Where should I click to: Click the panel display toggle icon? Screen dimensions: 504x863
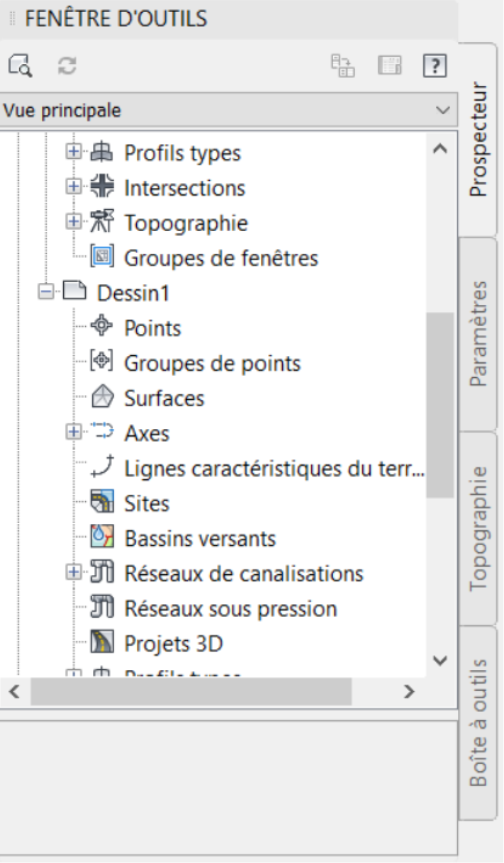point(390,65)
